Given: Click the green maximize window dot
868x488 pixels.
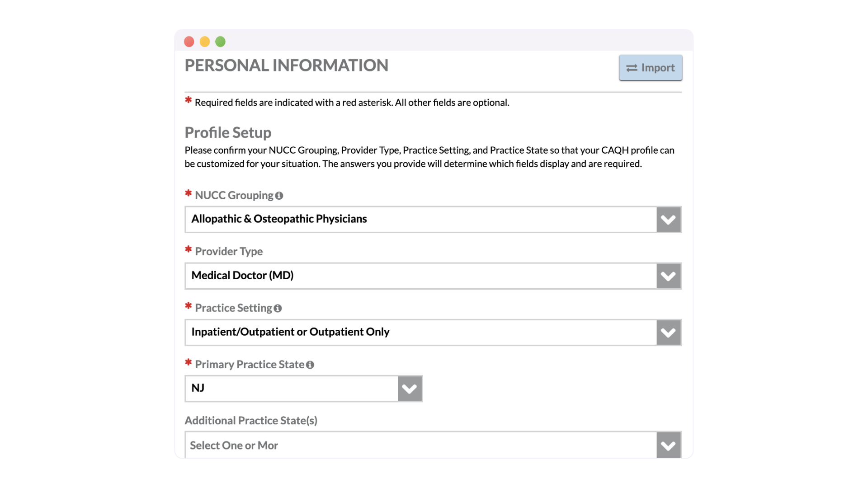Looking at the screenshot, I should (220, 42).
